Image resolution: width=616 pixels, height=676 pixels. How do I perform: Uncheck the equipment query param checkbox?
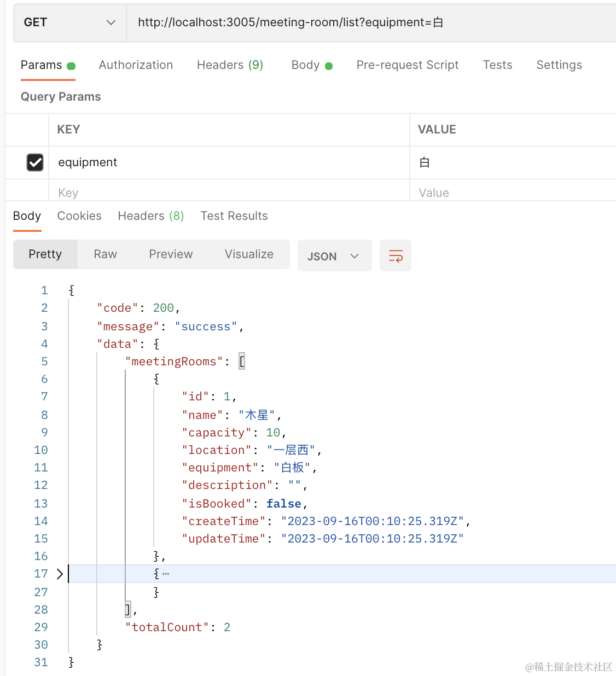(x=35, y=162)
